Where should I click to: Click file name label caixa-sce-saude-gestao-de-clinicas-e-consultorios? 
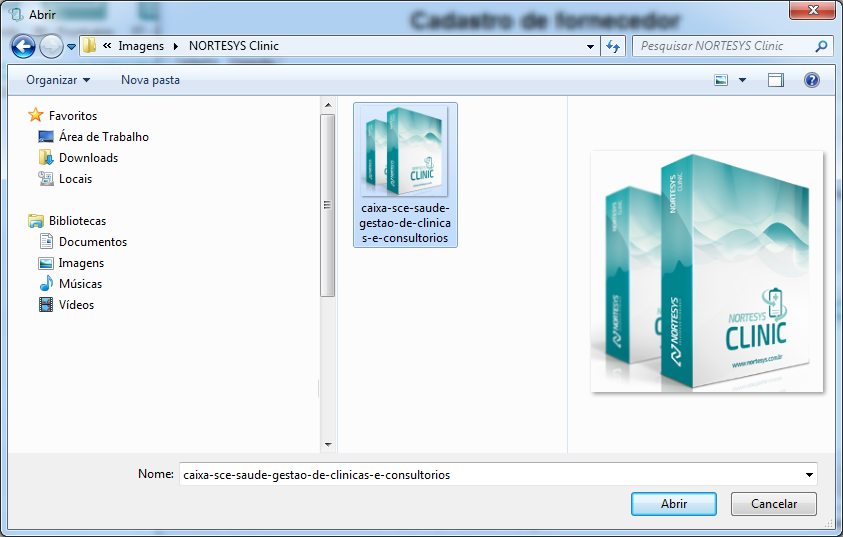(x=405, y=223)
